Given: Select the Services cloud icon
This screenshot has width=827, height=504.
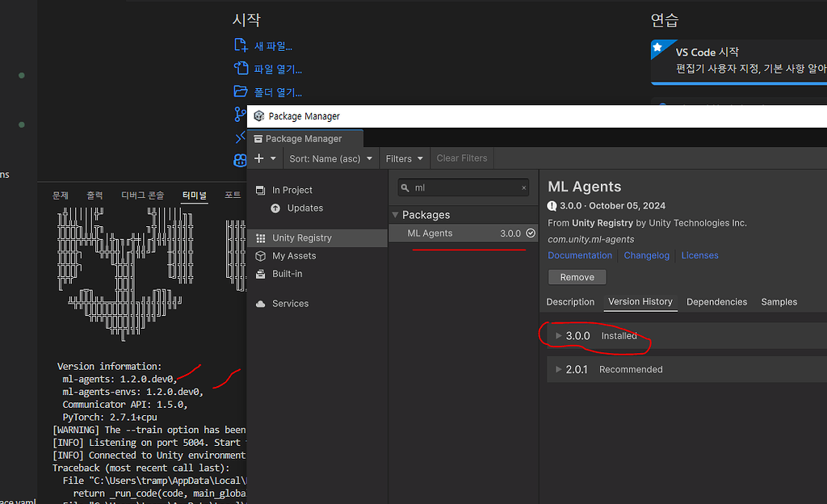Looking at the screenshot, I should [262, 303].
